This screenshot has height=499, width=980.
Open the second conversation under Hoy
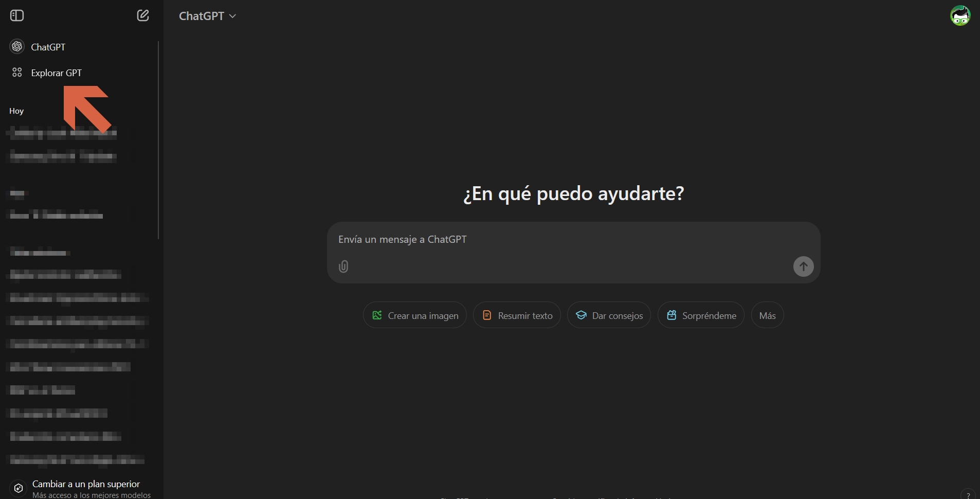coord(63,156)
